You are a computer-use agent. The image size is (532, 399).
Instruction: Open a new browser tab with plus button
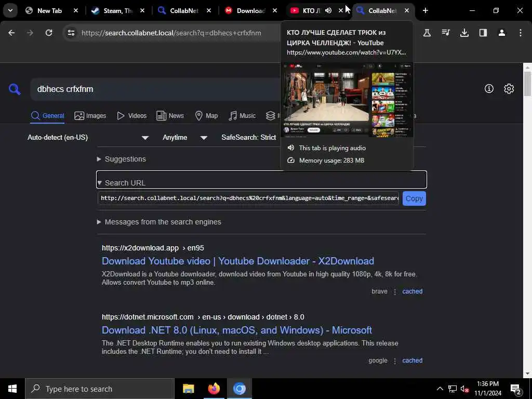pyautogui.click(x=425, y=10)
